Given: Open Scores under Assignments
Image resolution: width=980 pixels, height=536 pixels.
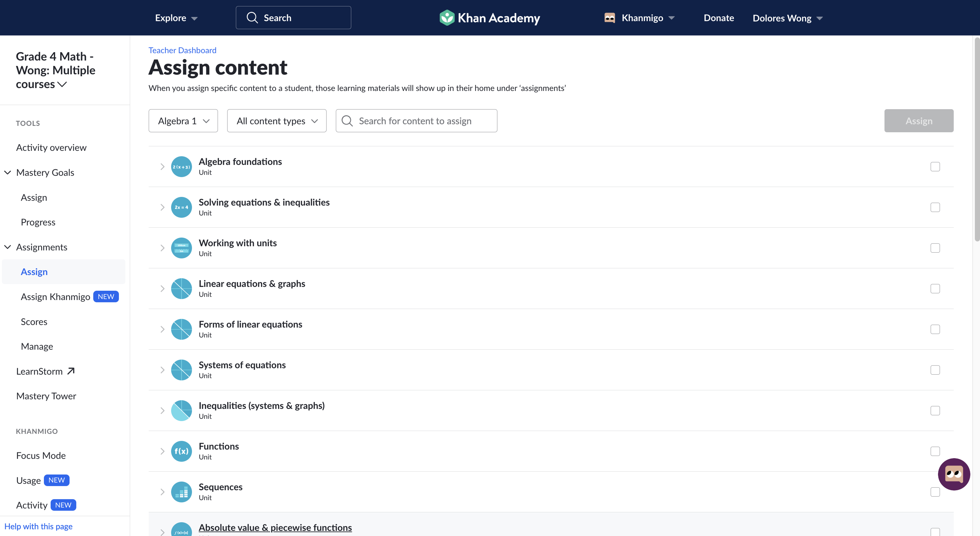Looking at the screenshot, I should [34, 321].
